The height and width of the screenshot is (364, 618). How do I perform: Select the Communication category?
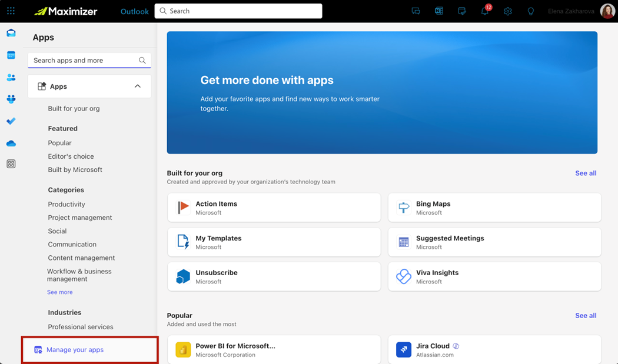click(x=72, y=244)
